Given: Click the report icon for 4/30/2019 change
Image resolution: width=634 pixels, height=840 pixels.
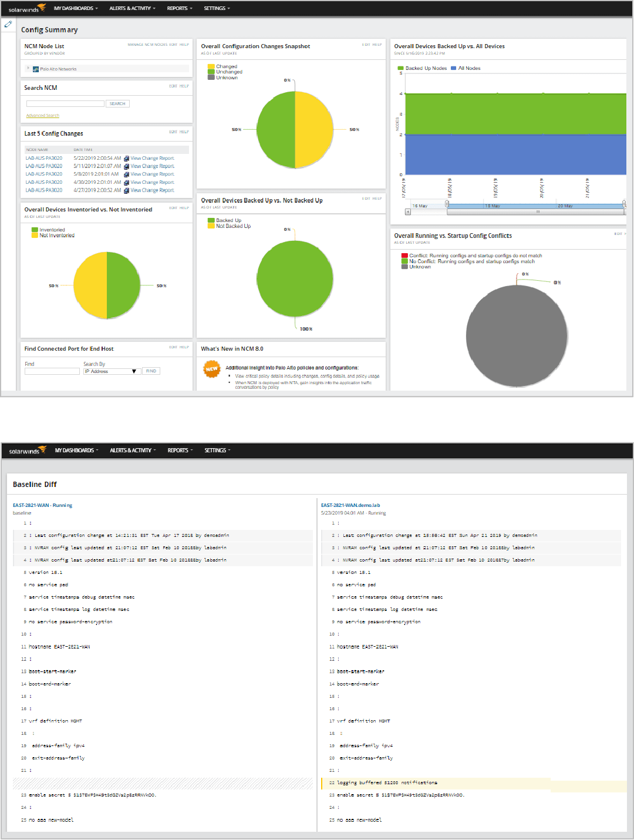Looking at the screenshot, I should (126, 182).
